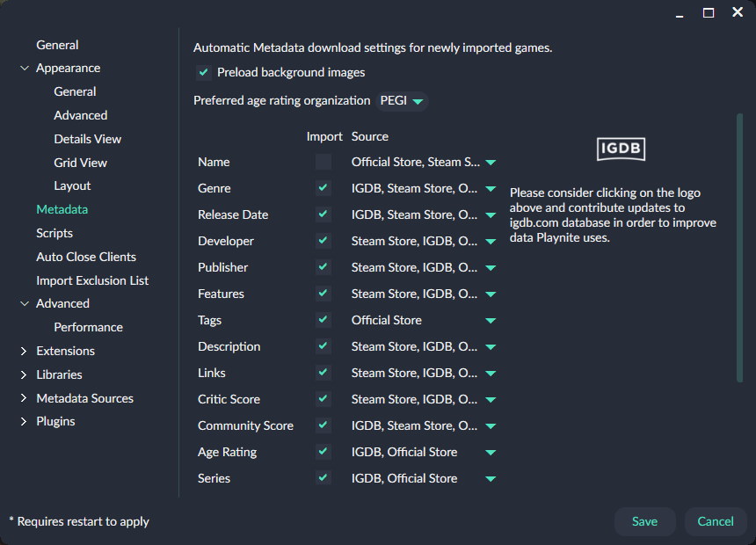
Task: Cancel the settings dialog
Action: 716,521
